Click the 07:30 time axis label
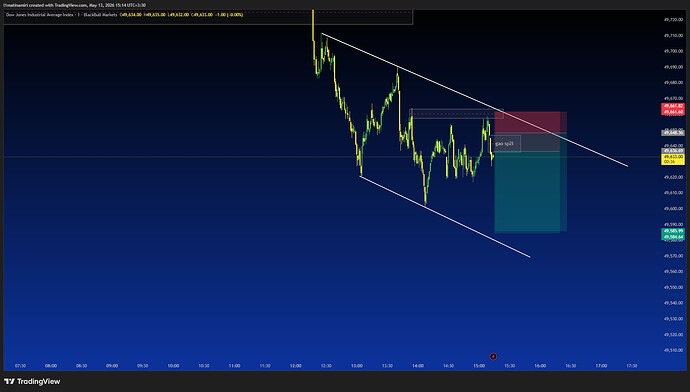Screen dimensions: 690x392 click(20, 366)
